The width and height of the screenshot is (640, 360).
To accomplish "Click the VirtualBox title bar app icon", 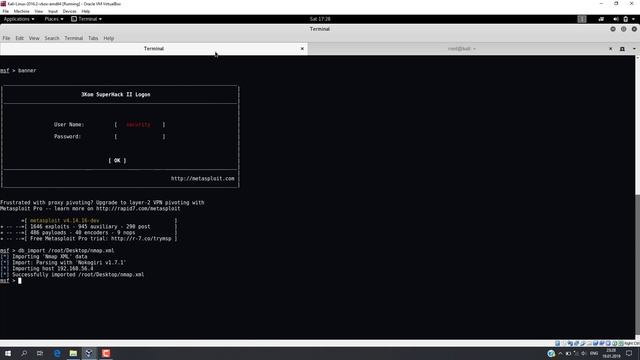I will coord(3,4).
